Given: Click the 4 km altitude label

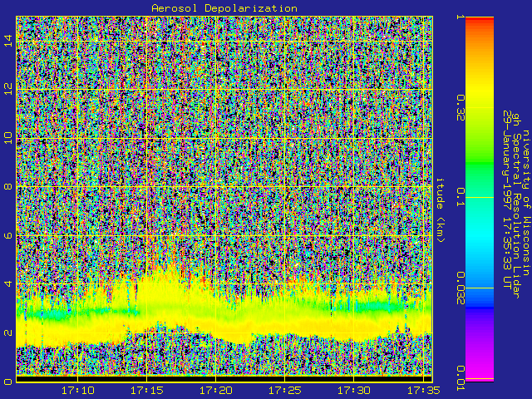Looking at the screenshot, I should 7,283.
